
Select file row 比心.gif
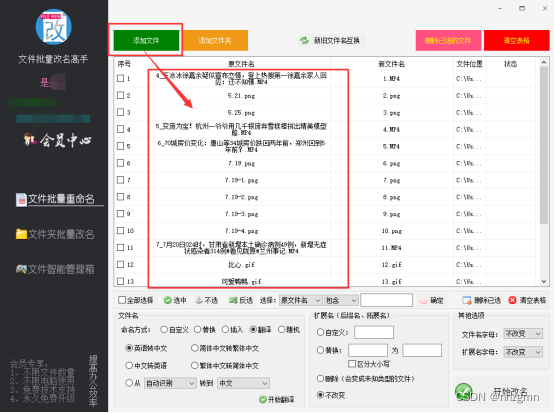point(241,265)
